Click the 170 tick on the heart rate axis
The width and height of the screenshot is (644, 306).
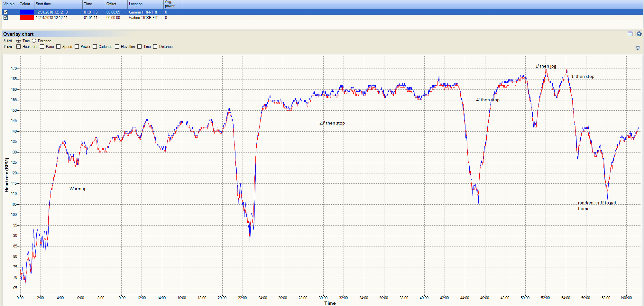pos(14,69)
